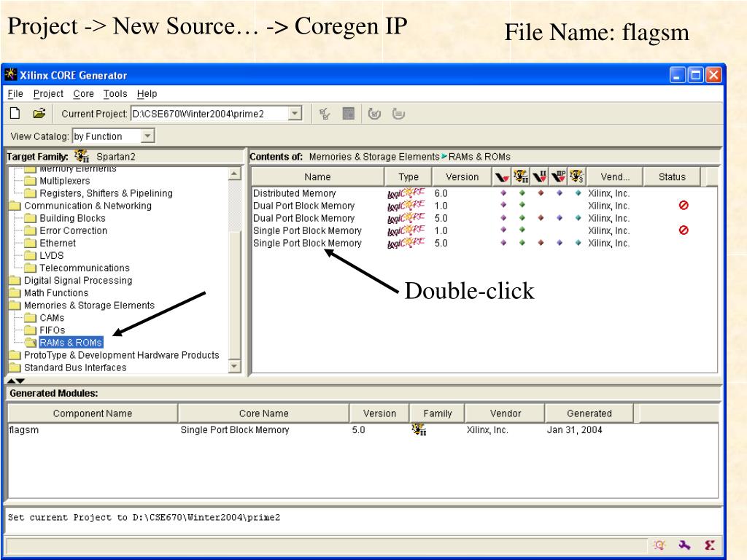Click the data sheet toolbar icon

coord(349,114)
